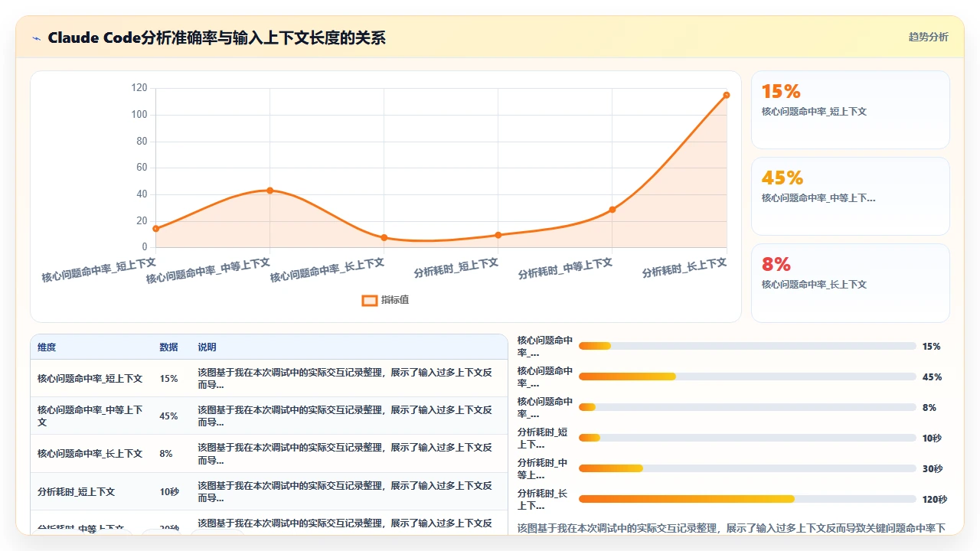Click the chart point for 核心问题命中率_长上下文
The image size is (980, 551).
(384, 238)
